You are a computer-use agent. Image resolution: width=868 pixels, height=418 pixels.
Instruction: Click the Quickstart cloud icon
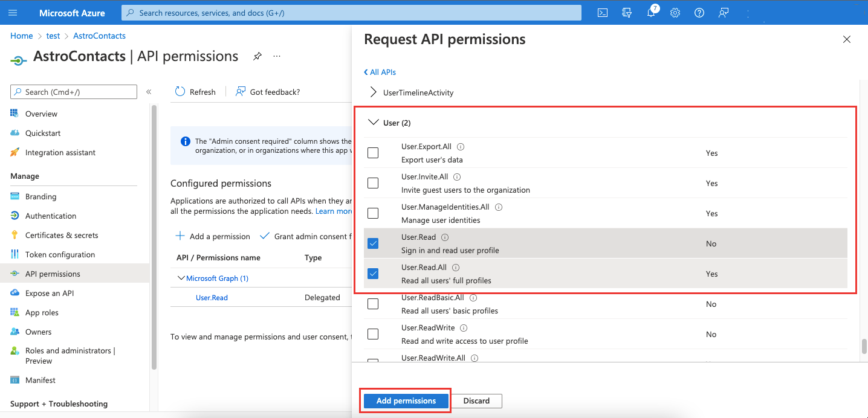15,133
